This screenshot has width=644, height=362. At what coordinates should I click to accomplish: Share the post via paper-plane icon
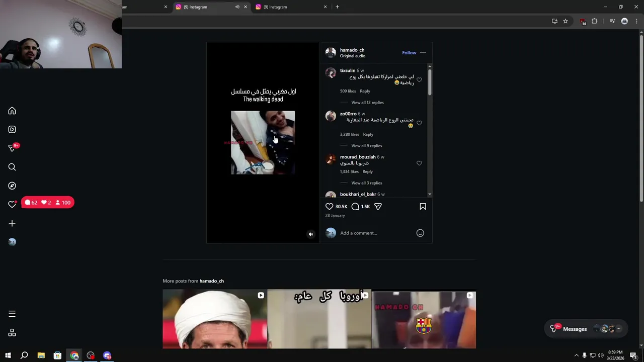(378, 207)
